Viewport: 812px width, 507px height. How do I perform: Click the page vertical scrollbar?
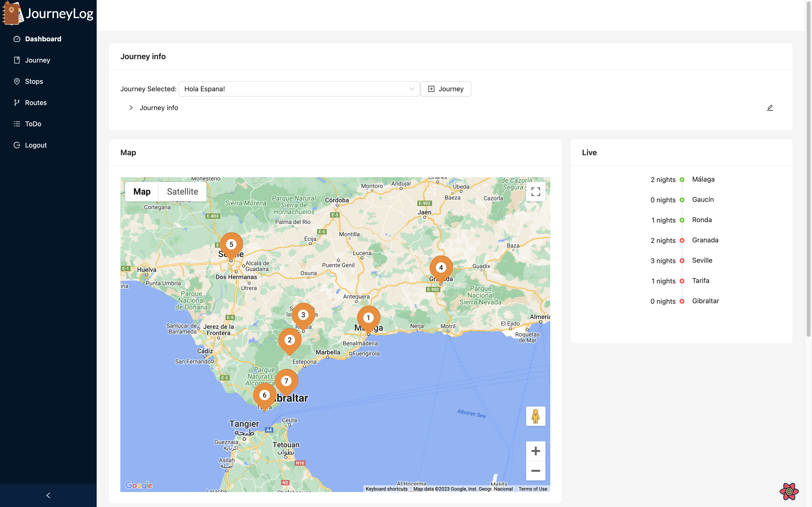click(x=808, y=168)
